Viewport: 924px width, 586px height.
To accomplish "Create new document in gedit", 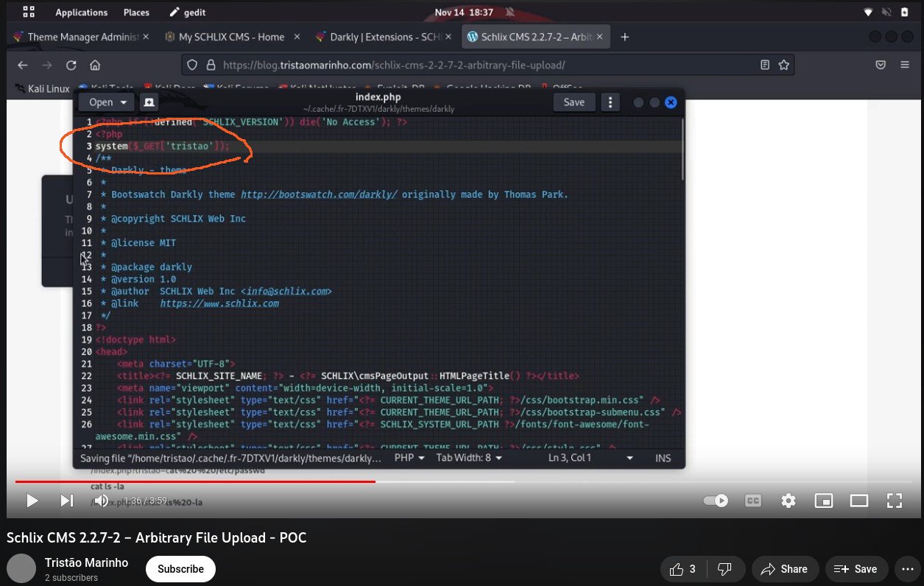I will point(149,102).
